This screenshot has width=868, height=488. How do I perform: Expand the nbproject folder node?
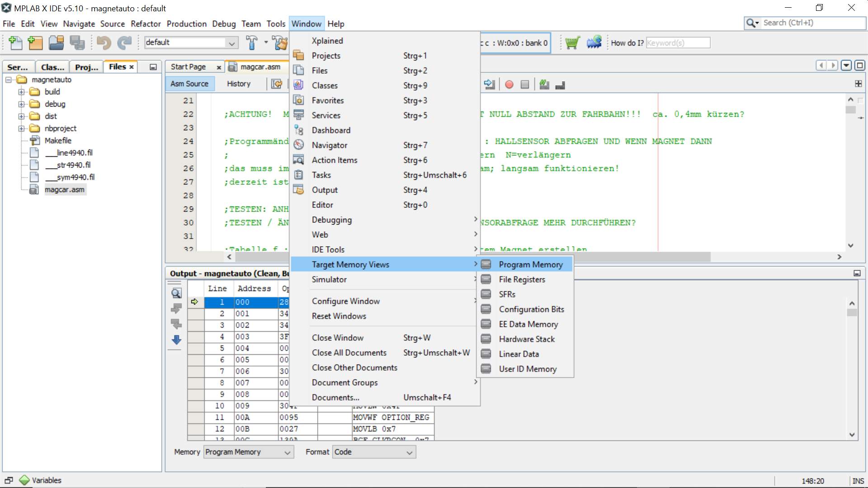(x=21, y=128)
